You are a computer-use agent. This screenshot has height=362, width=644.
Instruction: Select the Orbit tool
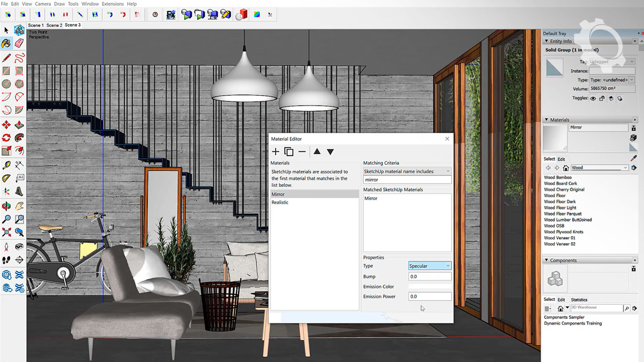[7, 206]
